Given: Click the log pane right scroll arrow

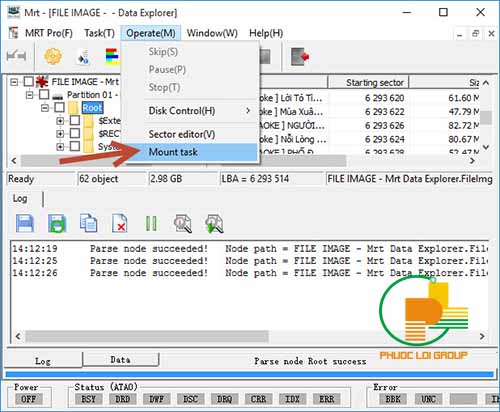Looking at the screenshot, I should pyautogui.click(x=482, y=336).
